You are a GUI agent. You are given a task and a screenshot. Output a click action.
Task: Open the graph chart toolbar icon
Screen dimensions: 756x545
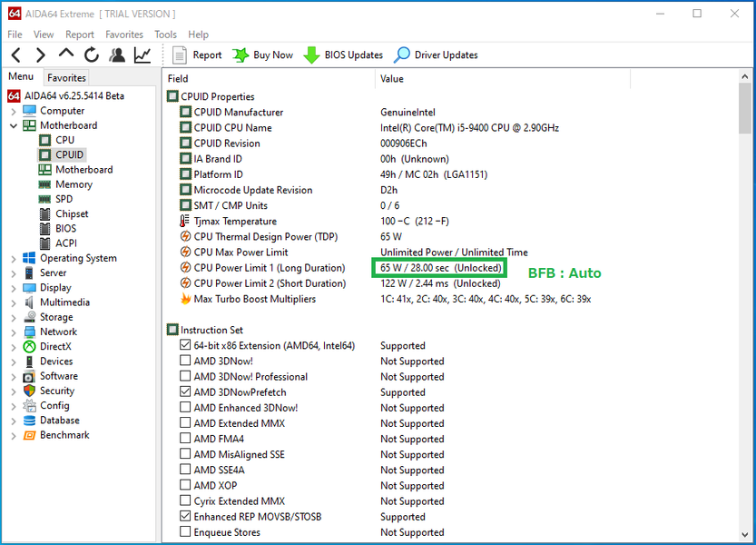[x=142, y=55]
